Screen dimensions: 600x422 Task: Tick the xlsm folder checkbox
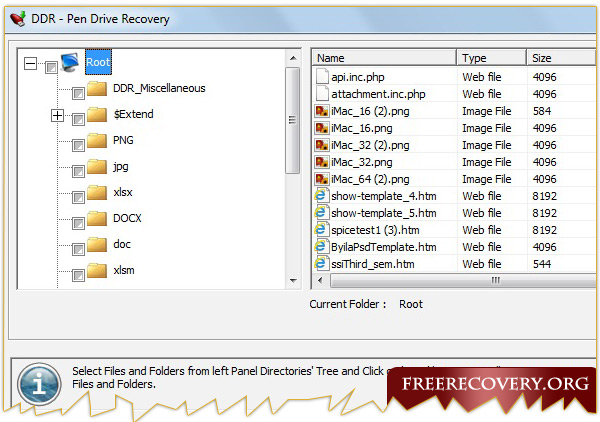pyautogui.click(x=78, y=275)
